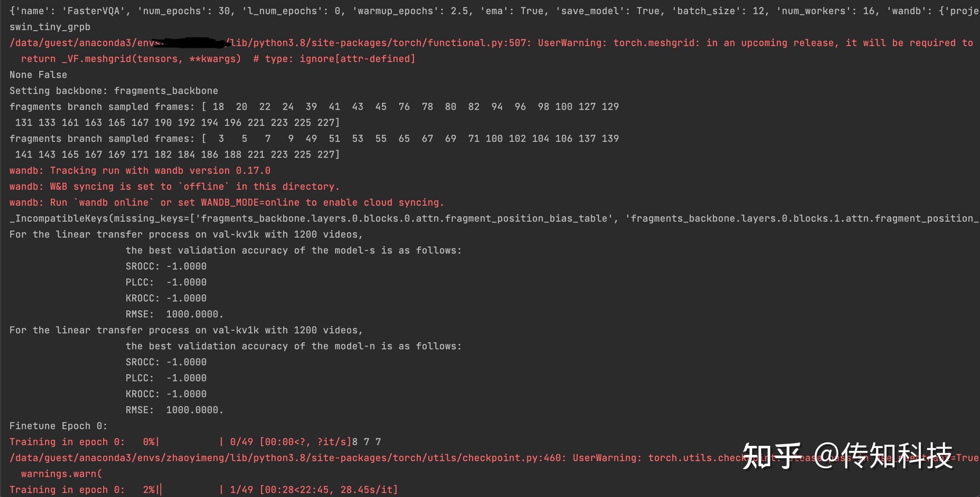
Task: Click the RMSE value under model-n results
Action: tap(194, 410)
